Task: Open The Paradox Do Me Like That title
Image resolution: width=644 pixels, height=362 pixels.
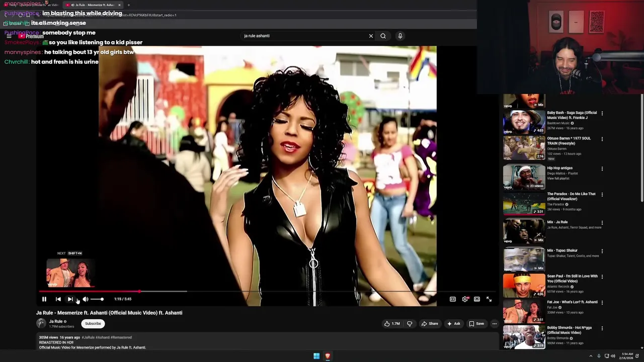Action: pos(571,196)
